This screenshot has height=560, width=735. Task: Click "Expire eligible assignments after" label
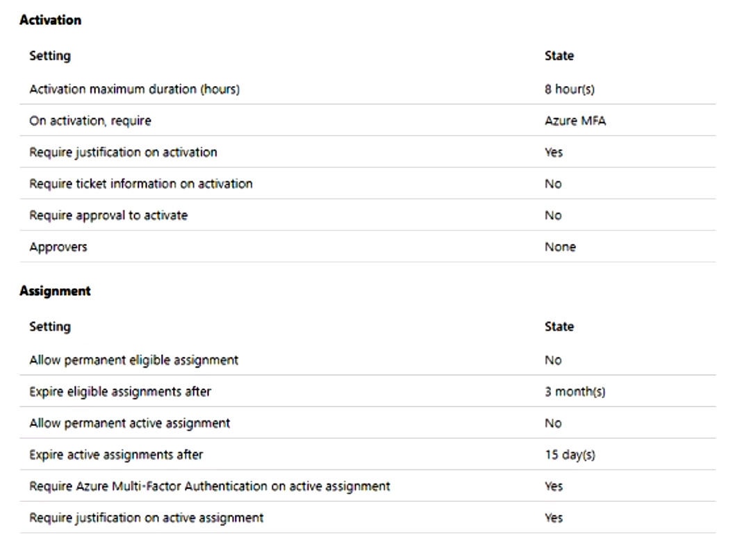coord(120,392)
